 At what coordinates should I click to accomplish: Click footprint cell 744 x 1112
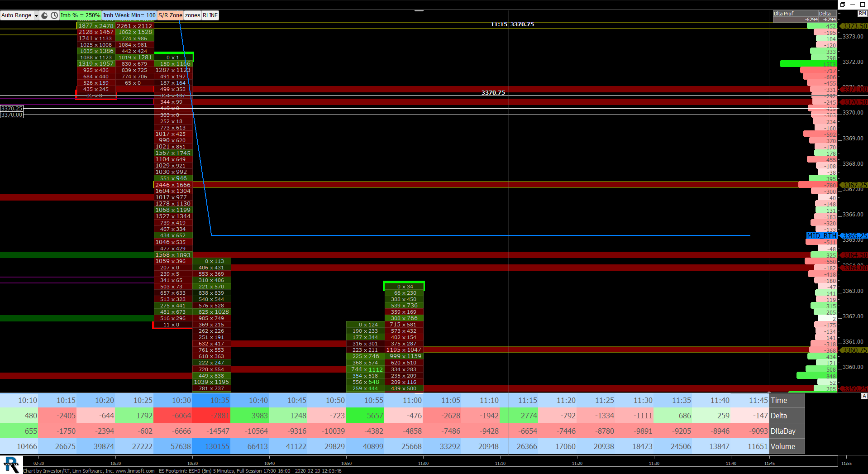pos(366,369)
